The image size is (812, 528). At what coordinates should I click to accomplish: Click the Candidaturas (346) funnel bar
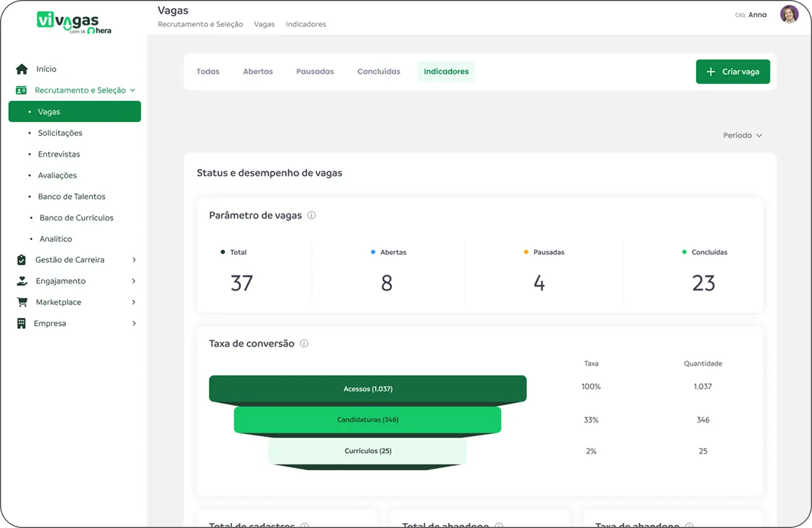pos(367,420)
